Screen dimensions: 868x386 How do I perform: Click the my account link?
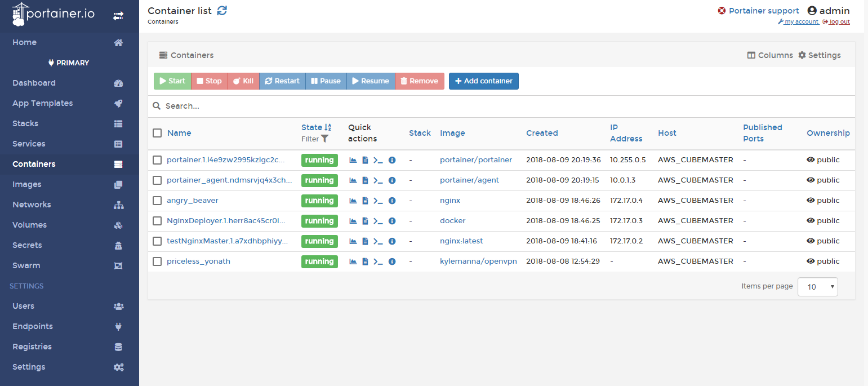point(798,22)
